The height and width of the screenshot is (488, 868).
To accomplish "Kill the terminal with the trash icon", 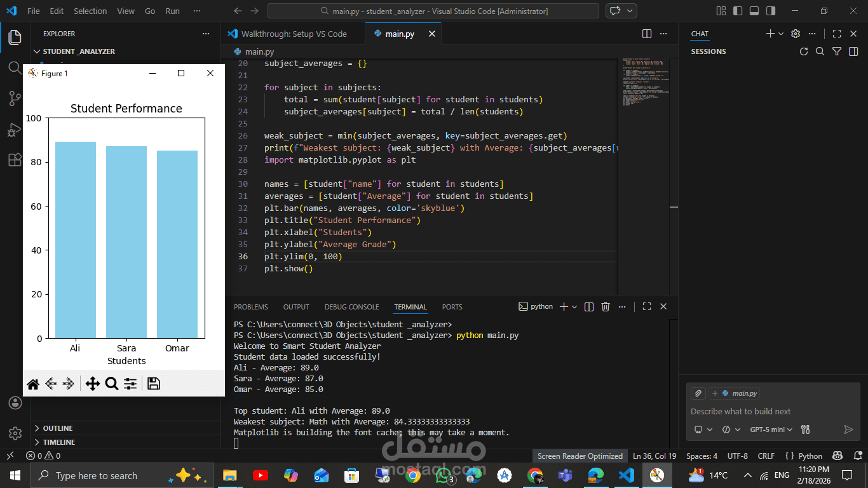I will tap(606, 306).
